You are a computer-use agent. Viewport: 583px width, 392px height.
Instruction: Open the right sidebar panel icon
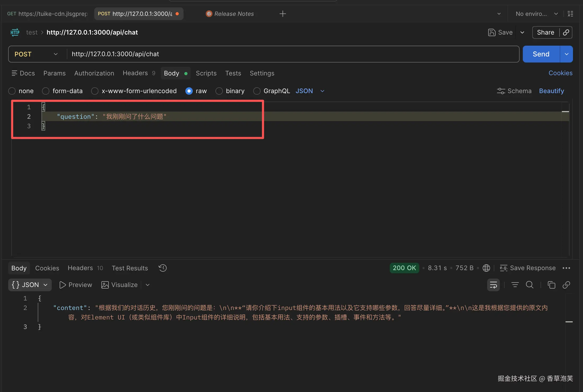tap(570, 14)
